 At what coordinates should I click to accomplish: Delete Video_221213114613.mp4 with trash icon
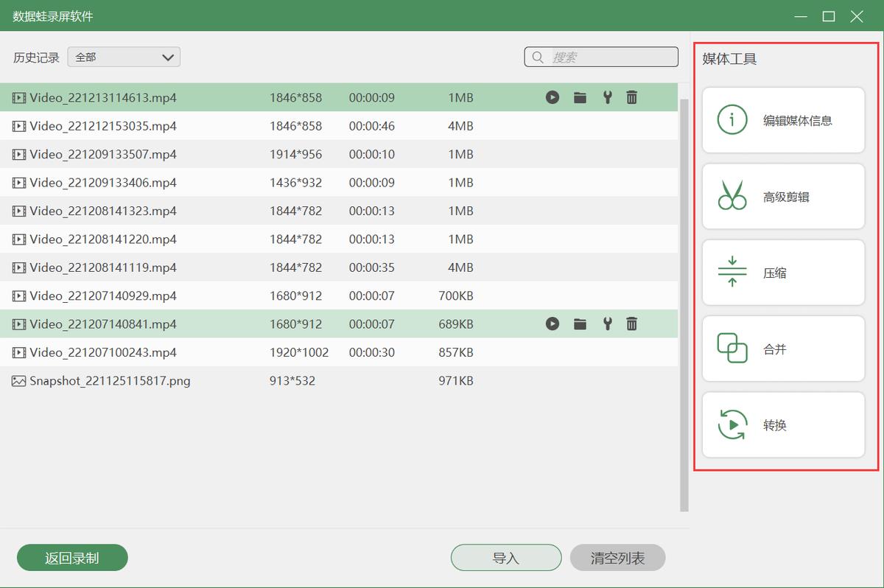point(631,97)
